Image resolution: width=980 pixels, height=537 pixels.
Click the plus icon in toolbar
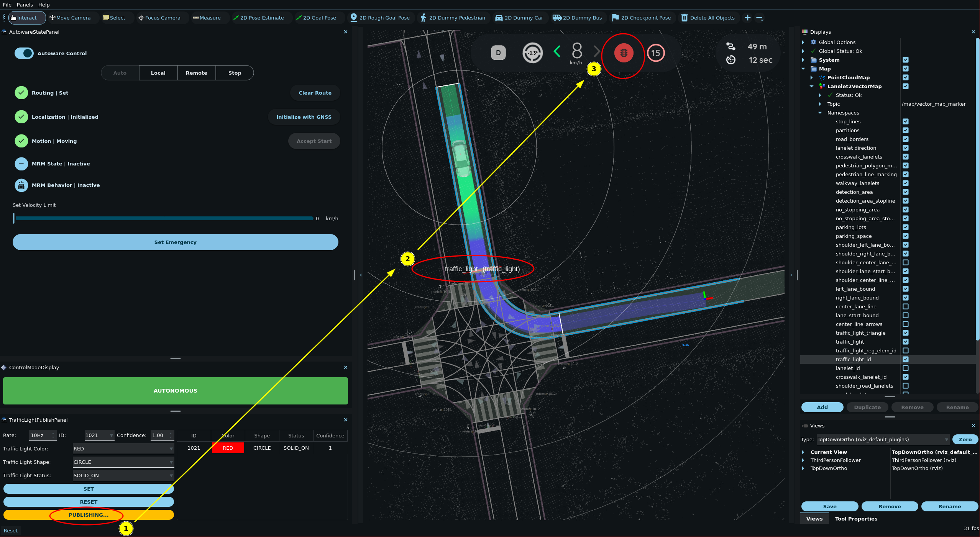point(747,18)
